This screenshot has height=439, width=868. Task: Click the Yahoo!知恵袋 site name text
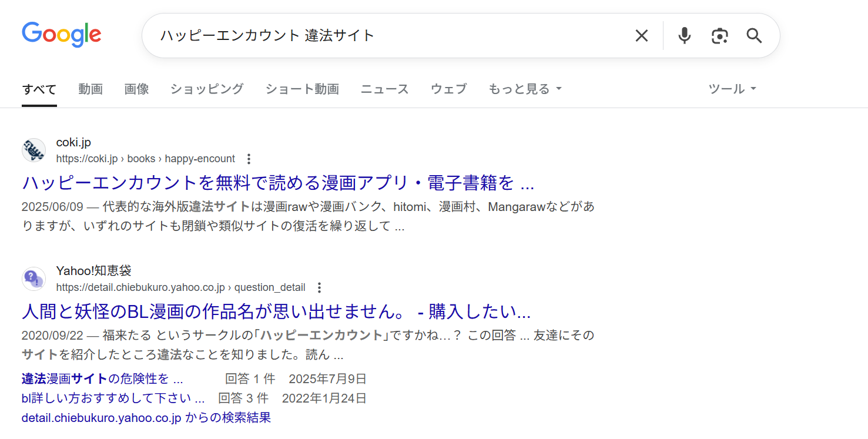94,271
